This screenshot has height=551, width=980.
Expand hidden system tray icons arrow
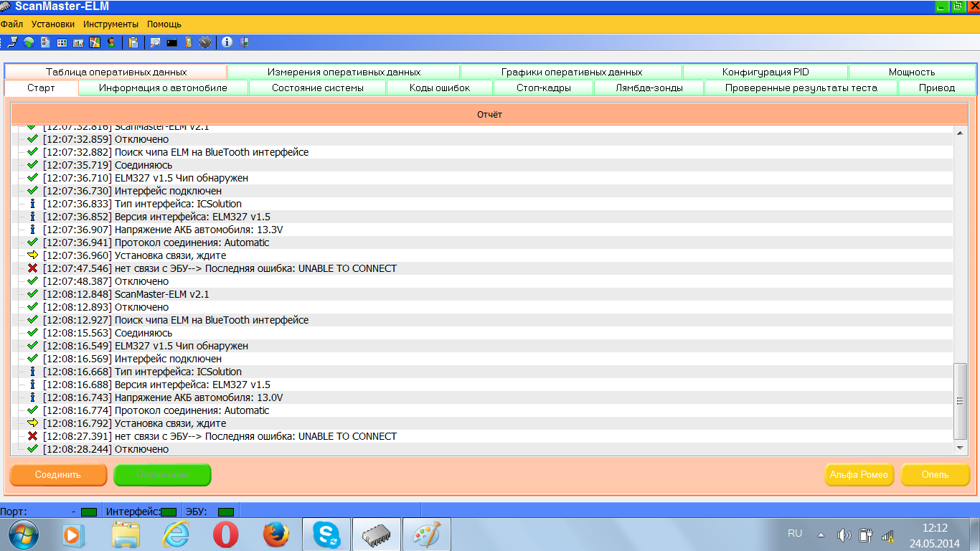[x=821, y=534]
